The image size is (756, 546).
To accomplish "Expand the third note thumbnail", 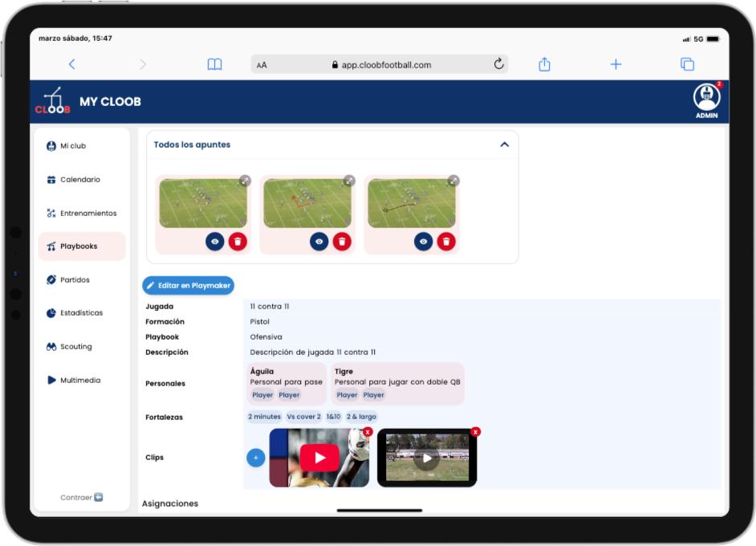I will click(453, 181).
